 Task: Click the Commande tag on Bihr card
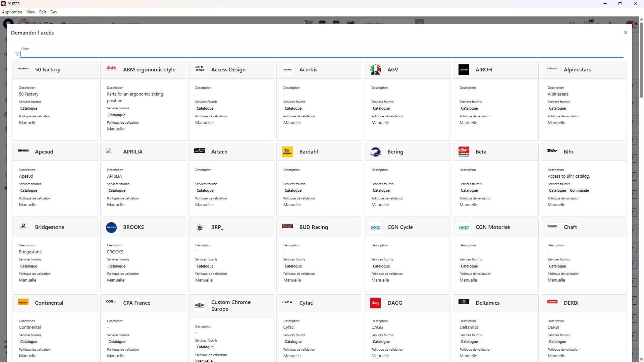pos(579,190)
